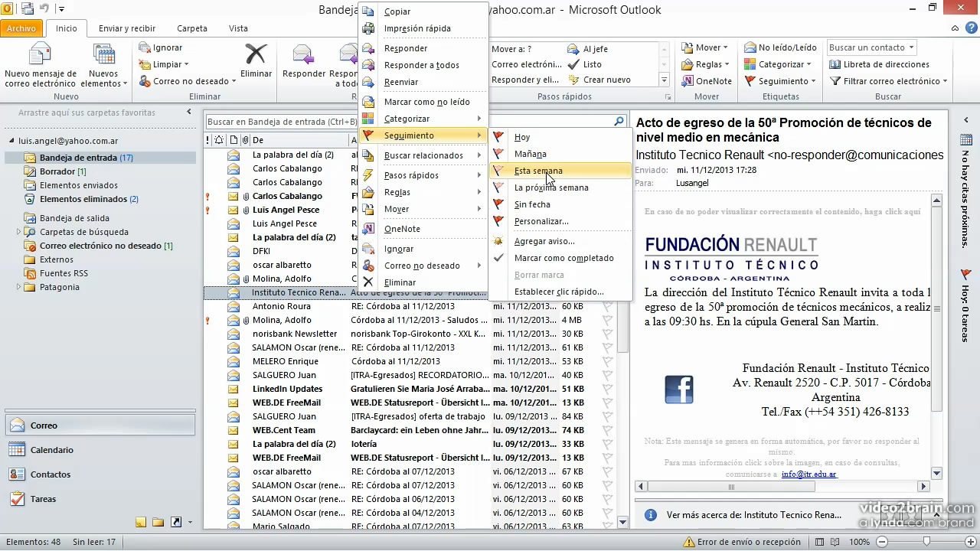The height and width of the screenshot is (551, 980).
Task: Click Establecer clic rápido... option
Action: [560, 292]
